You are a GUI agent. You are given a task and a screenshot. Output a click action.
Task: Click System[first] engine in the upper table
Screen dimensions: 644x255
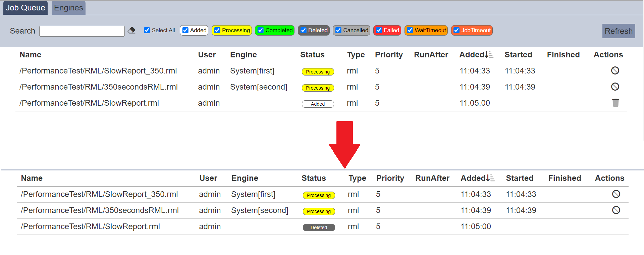pyautogui.click(x=252, y=71)
